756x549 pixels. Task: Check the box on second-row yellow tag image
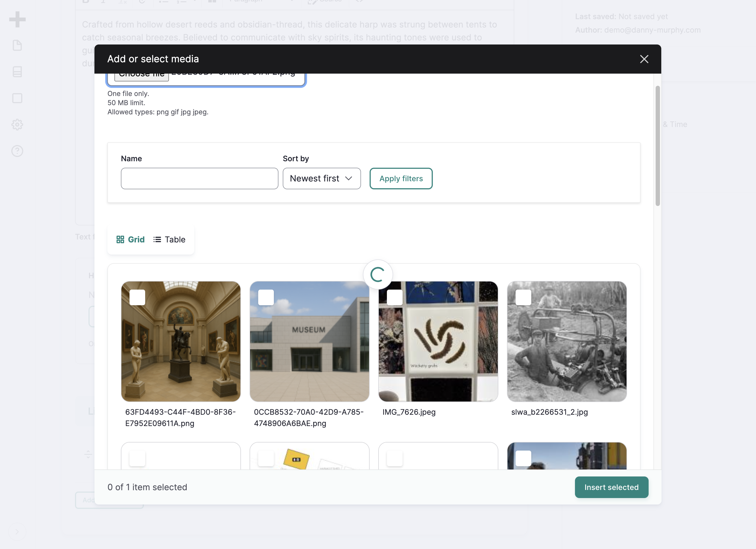coord(266,458)
